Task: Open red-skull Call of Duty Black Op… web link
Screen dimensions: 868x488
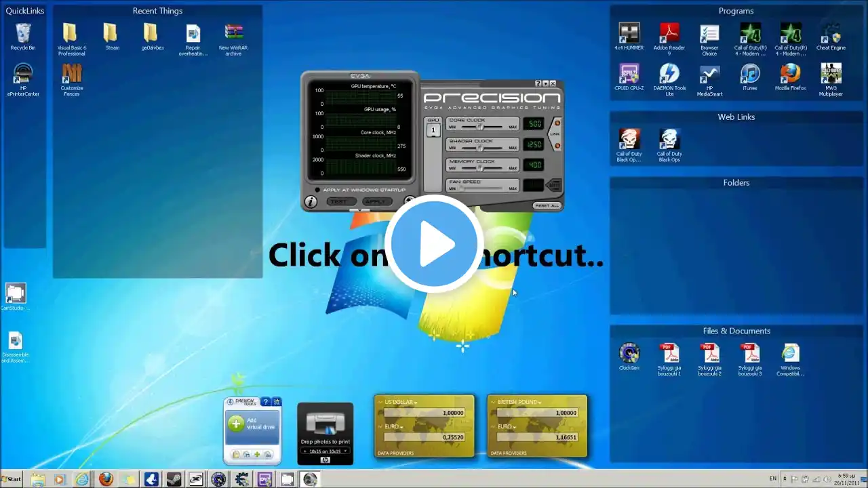Action: point(629,145)
